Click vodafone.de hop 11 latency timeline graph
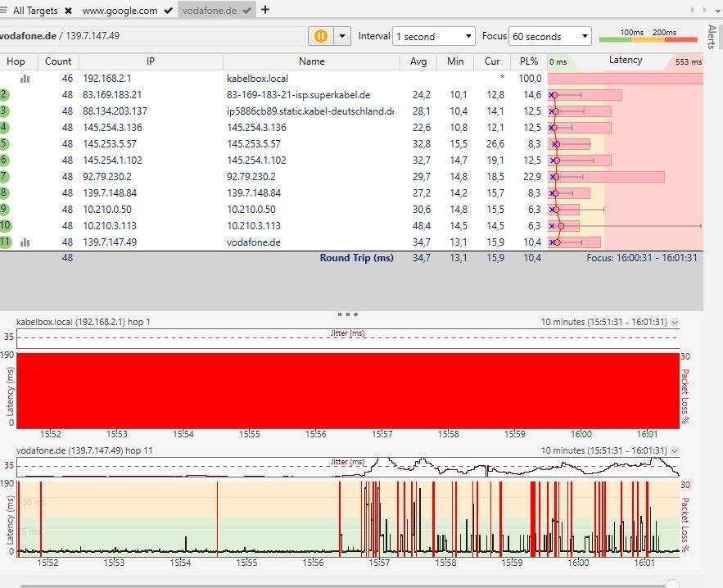 click(x=348, y=519)
